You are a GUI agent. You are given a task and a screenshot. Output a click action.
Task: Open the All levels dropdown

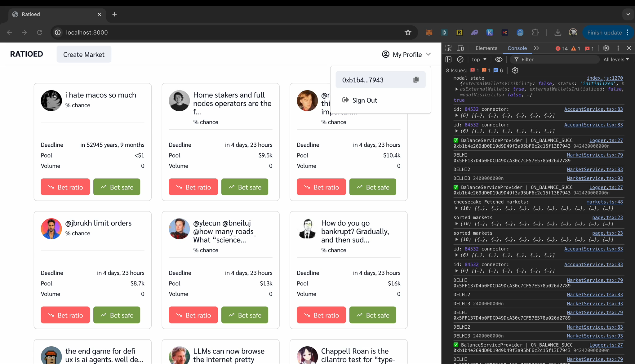click(x=616, y=59)
